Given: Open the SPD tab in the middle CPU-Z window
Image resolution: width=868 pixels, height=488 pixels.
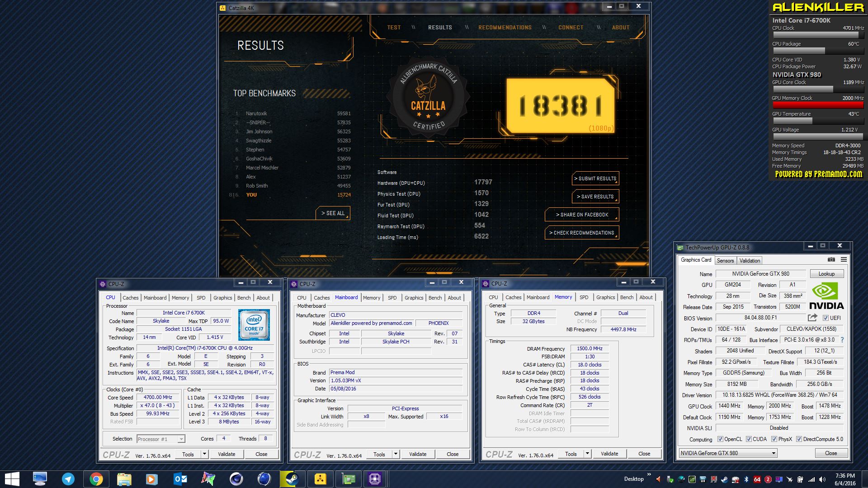Looking at the screenshot, I should (x=392, y=298).
